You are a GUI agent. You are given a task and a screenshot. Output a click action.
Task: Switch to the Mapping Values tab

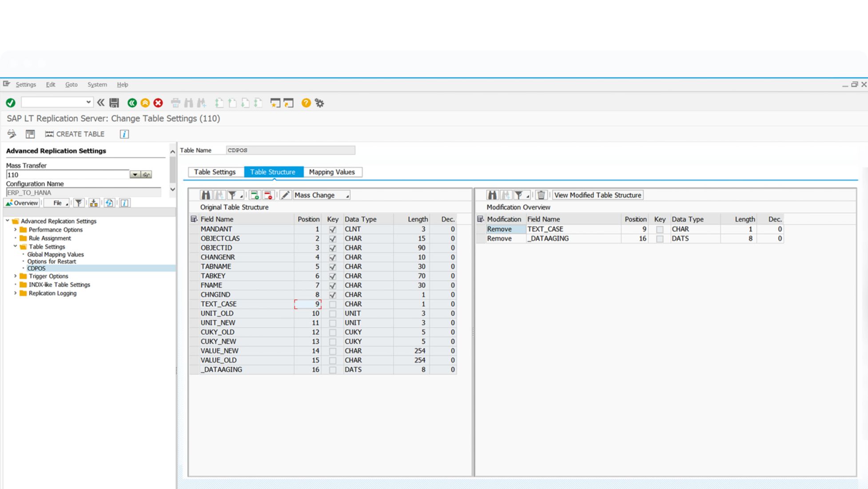click(x=332, y=172)
